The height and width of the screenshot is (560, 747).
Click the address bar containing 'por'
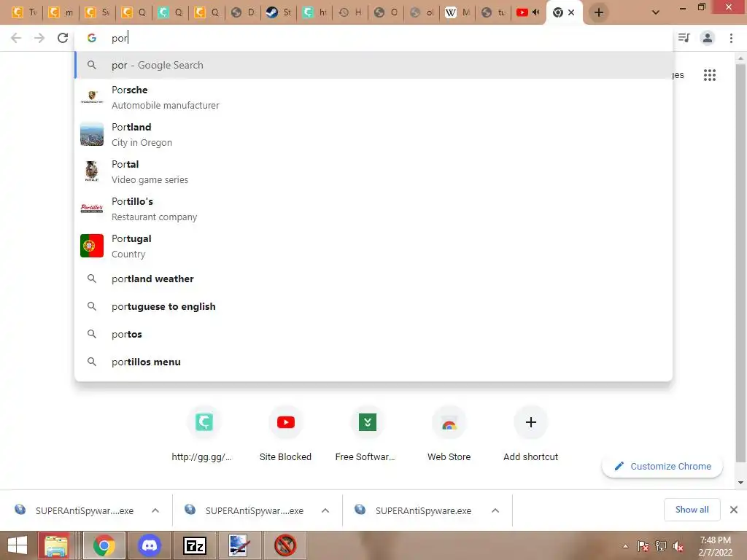pyautogui.click(x=374, y=38)
